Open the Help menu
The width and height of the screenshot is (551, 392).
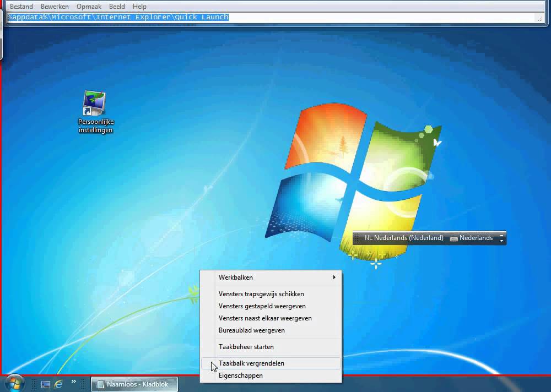139,6
